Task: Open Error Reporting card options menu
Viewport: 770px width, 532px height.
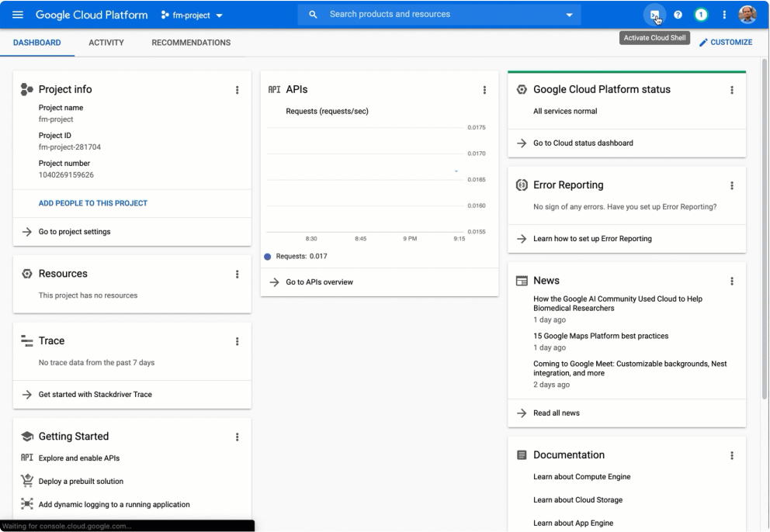Action: pos(732,185)
